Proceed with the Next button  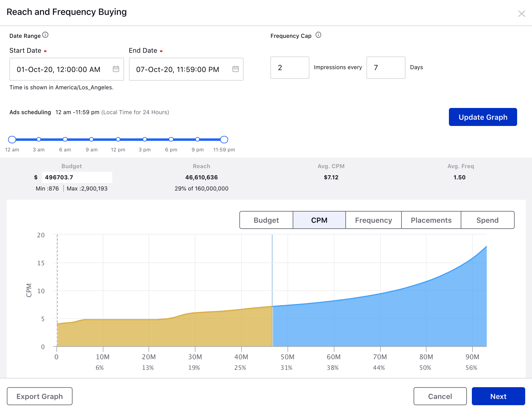click(x=498, y=396)
